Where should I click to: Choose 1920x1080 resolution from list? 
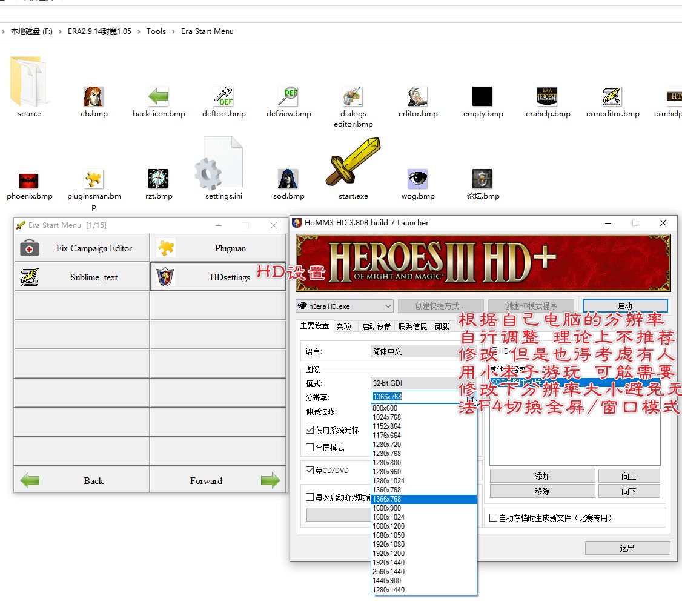pyautogui.click(x=424, y=544)
